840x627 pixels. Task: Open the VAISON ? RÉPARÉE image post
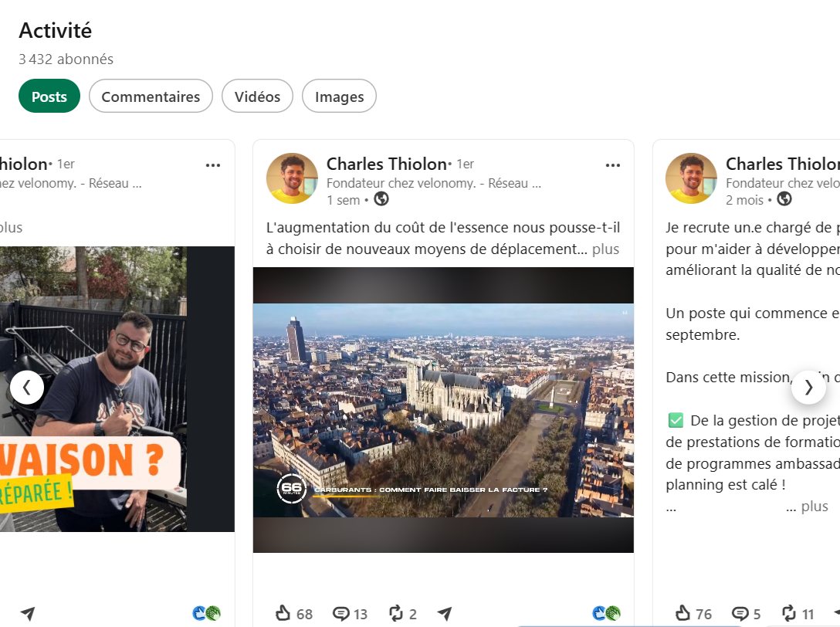117,389
